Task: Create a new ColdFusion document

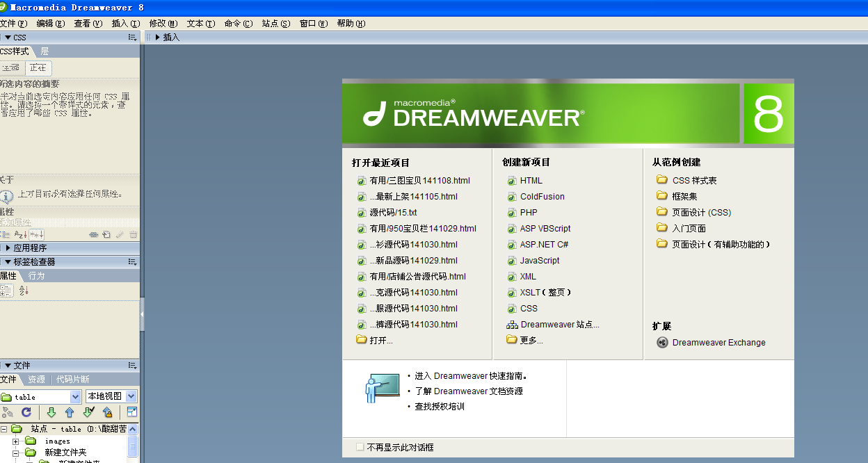Action: click(542, 197)
